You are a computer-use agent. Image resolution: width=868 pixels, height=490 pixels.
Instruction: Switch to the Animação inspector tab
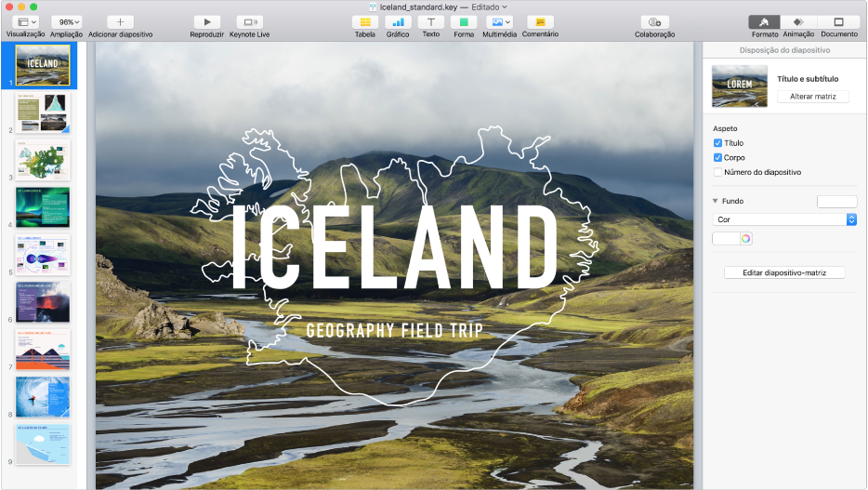[x=798, y=22]
